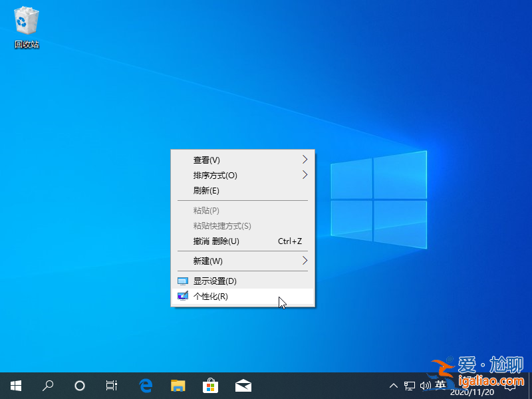Open the Mail app from the taskbar
Screen dimensions: 532x399
(243, 385)
